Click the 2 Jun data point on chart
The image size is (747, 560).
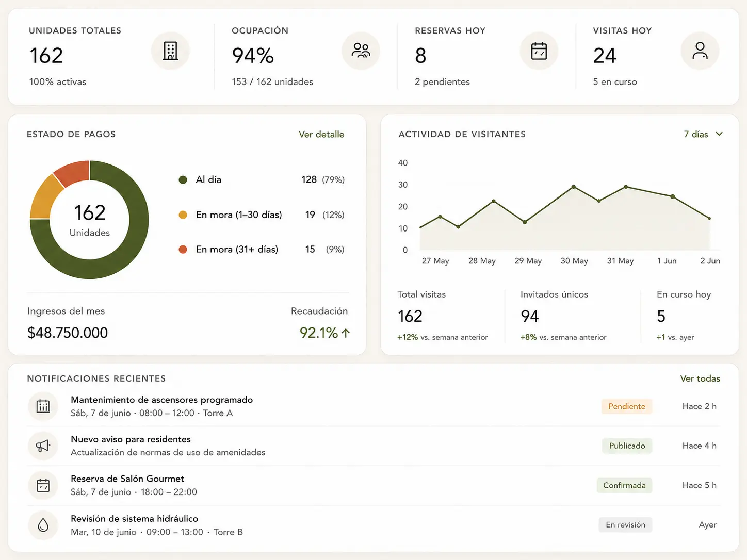[709, 219]
